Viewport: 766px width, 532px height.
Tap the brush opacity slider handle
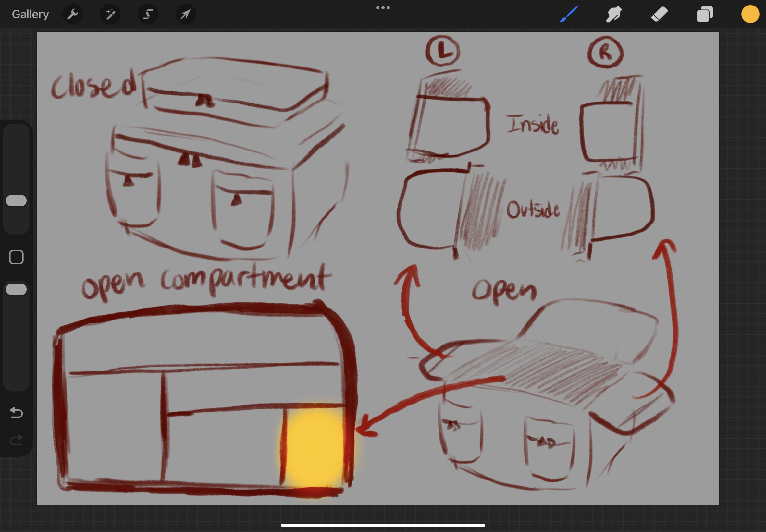pos(16,289)
